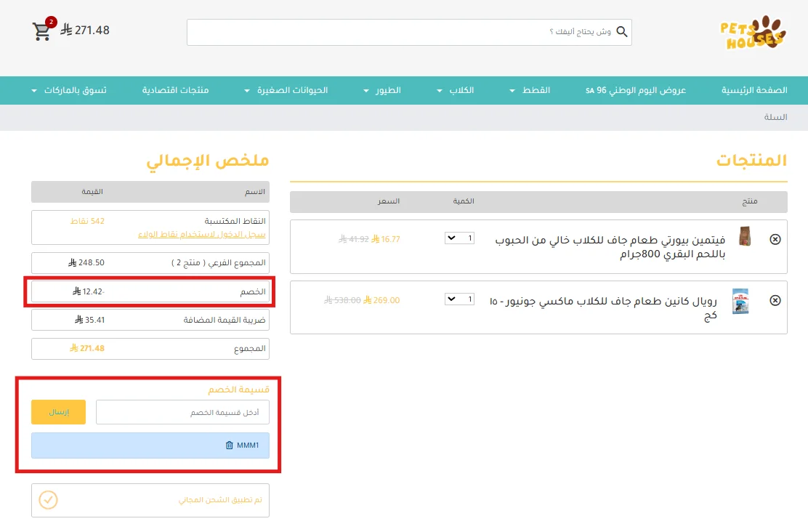Click the discount value 12.42-
The image size is (808, 532).
click(88, 291)
